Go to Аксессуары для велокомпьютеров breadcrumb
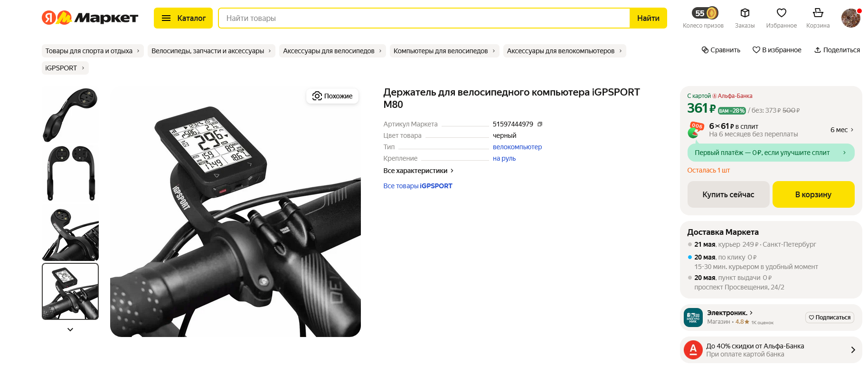 [x=565, y=51]
